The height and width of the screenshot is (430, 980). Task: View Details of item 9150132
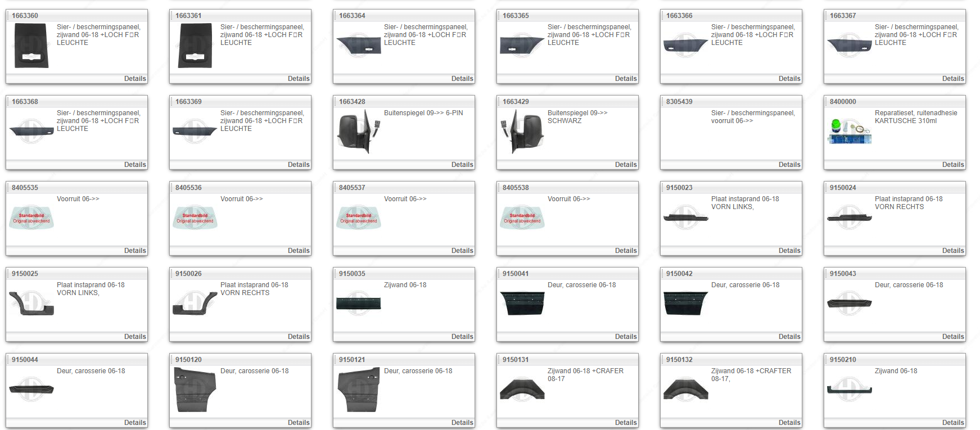(789, 423)
